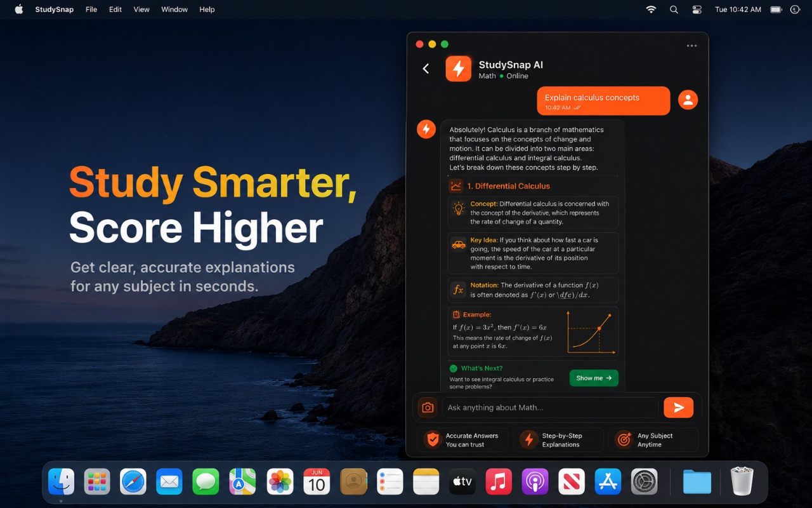Open Photos from the Dock

click(280, 481)
